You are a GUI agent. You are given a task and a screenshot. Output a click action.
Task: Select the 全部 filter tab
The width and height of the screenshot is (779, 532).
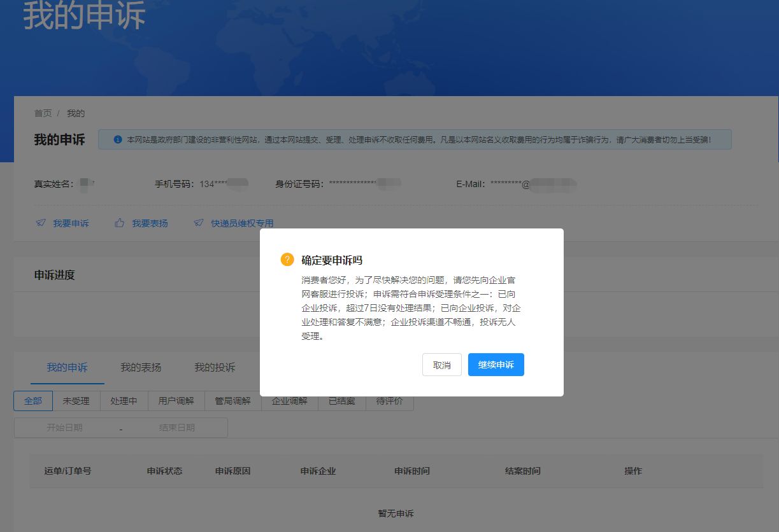tap(32, 401)
